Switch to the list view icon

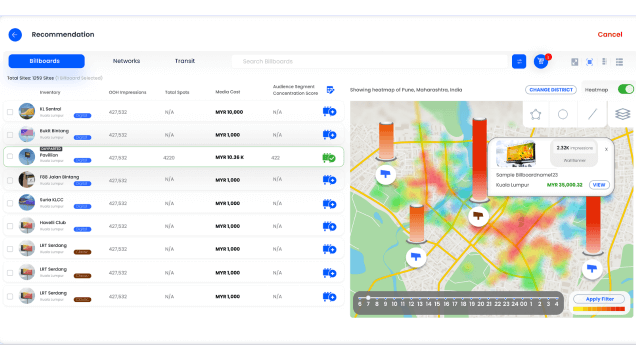point(619,62)
